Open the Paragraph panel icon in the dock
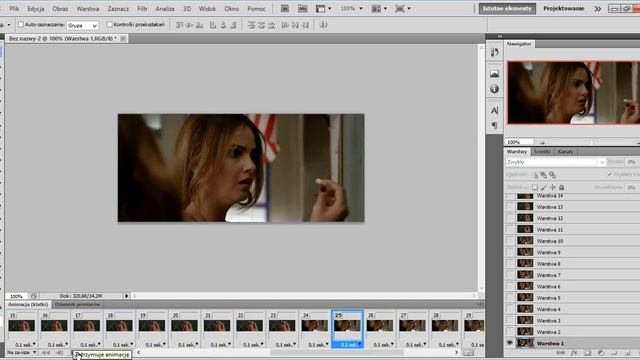 point(494,125)
